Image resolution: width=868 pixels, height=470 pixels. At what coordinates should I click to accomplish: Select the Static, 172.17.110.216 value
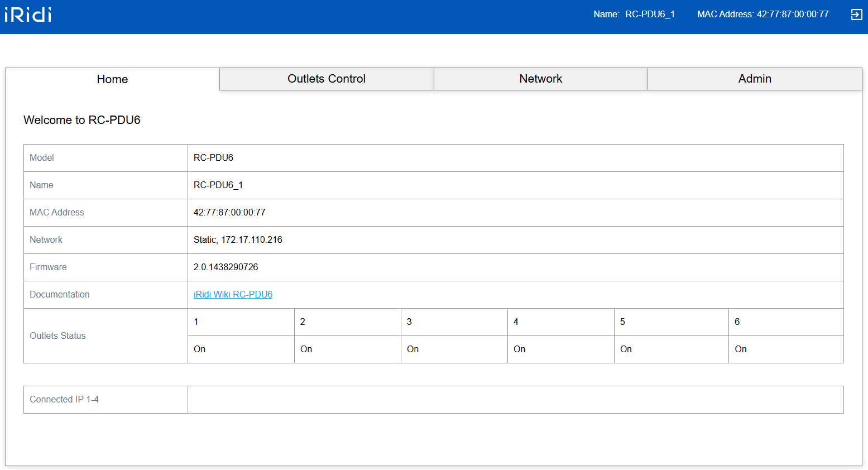(238, 240)
